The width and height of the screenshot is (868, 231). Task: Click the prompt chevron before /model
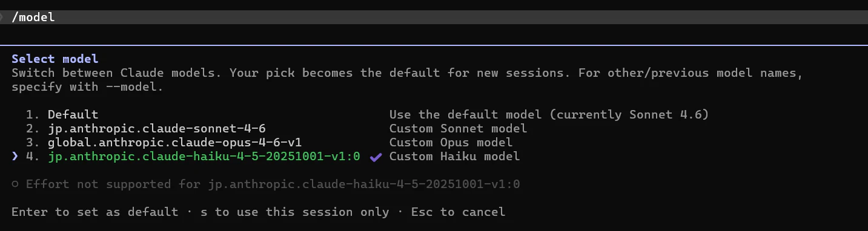pos(2,17)
